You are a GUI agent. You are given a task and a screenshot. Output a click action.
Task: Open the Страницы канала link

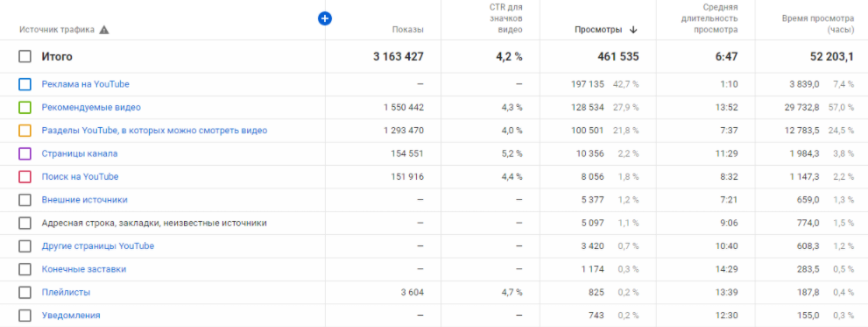tap(80, 153)
